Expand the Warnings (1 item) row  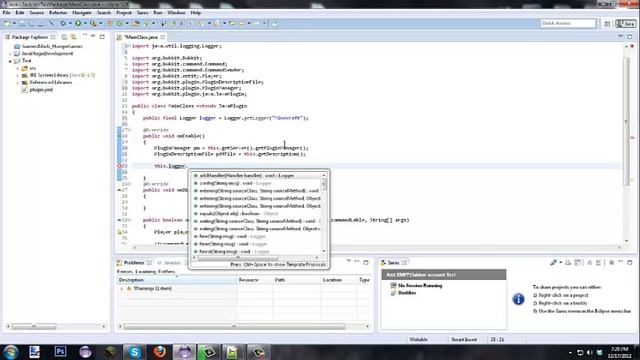pos(122,289)
